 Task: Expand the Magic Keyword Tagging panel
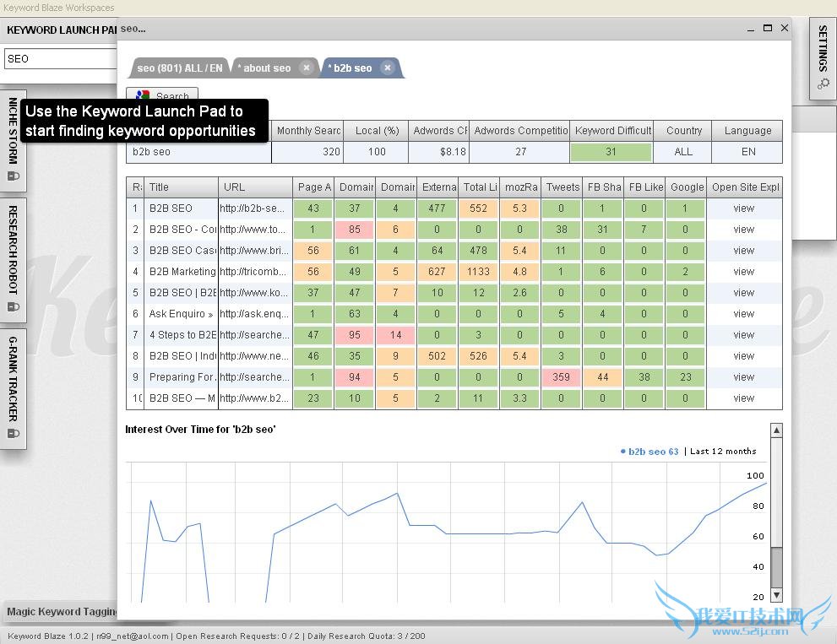point(61,612)
